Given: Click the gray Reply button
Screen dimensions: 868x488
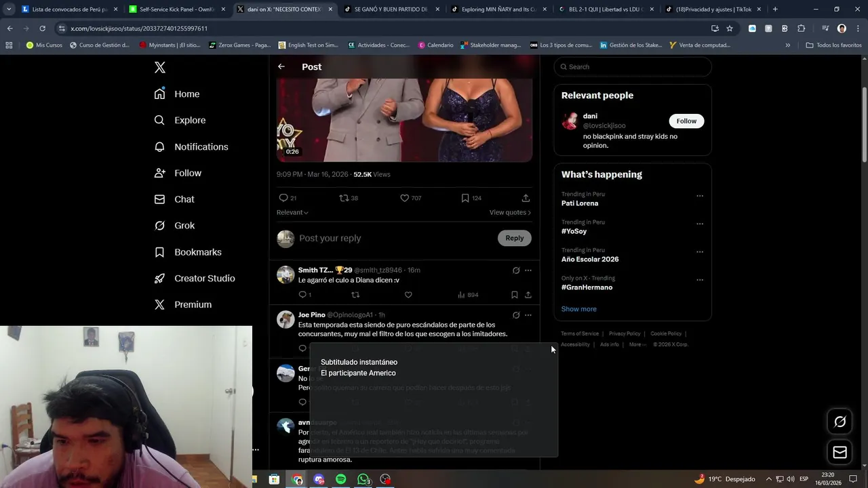Looking at the screenshot, I should click(x=515, y=238).
